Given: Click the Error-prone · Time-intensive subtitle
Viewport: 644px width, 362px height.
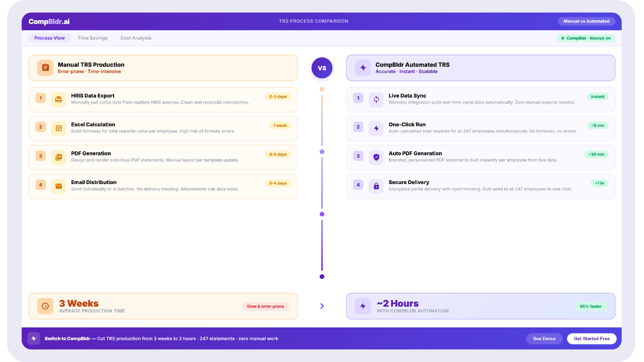Looking at the screenshot, I should 89,71.
